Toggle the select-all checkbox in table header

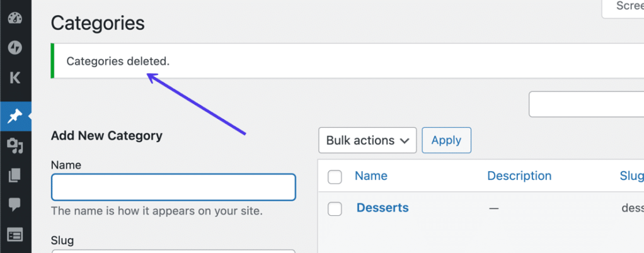click(335, 177)
